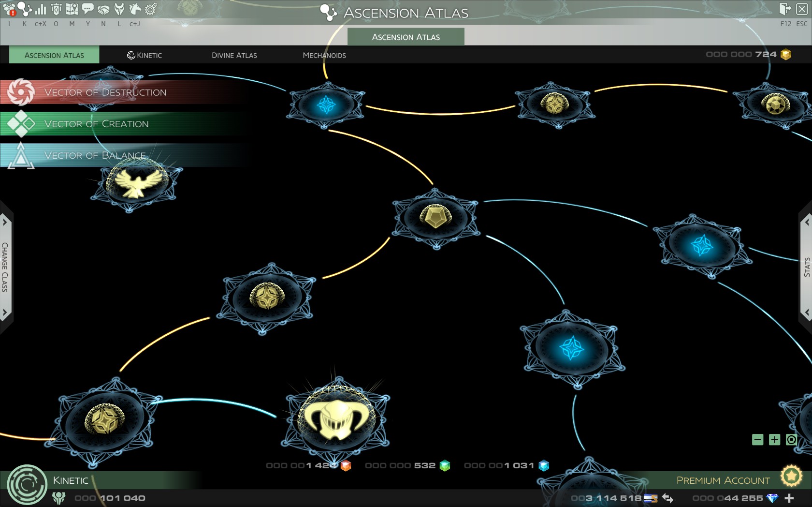This screenshot has width=812, height=507.
Task: Select the gold hexagon-pattern node top right
Action: 775,104
